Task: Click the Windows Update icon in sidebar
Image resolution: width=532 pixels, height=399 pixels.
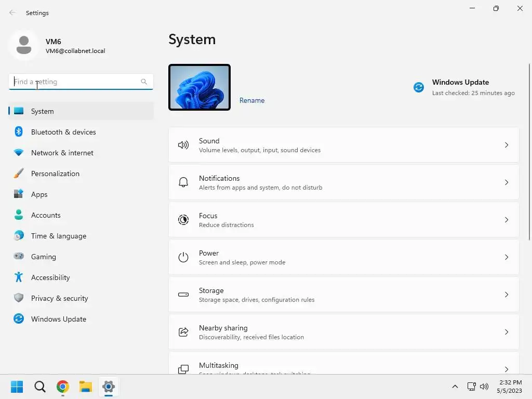Action: pyautogui.click(x=19, y=318)
